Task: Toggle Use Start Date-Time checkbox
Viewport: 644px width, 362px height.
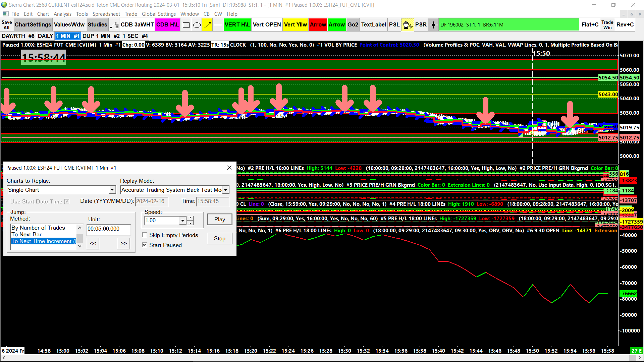Action: click(x=67, y=201)
